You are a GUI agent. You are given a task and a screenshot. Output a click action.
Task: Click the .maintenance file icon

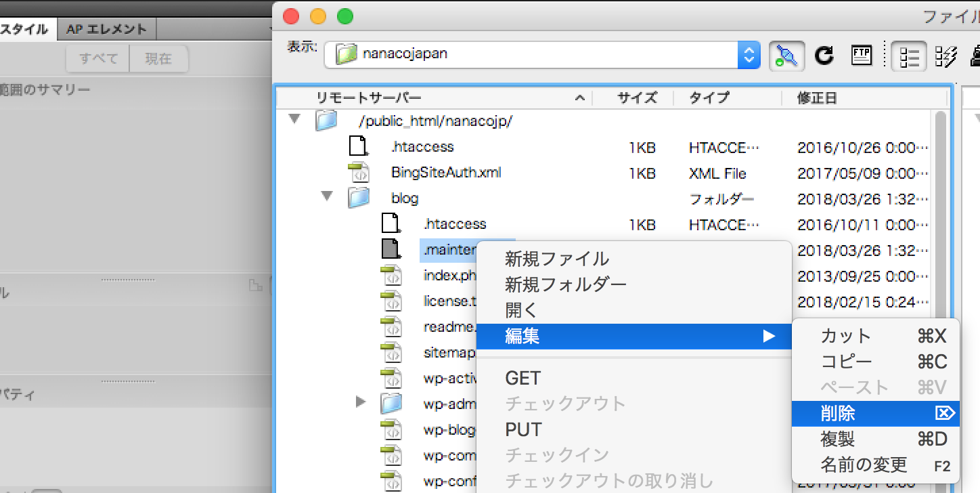click(x=391, y=249)
